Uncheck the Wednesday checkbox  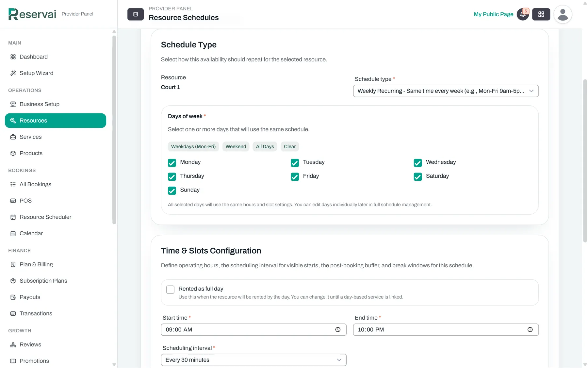point(417,163)
